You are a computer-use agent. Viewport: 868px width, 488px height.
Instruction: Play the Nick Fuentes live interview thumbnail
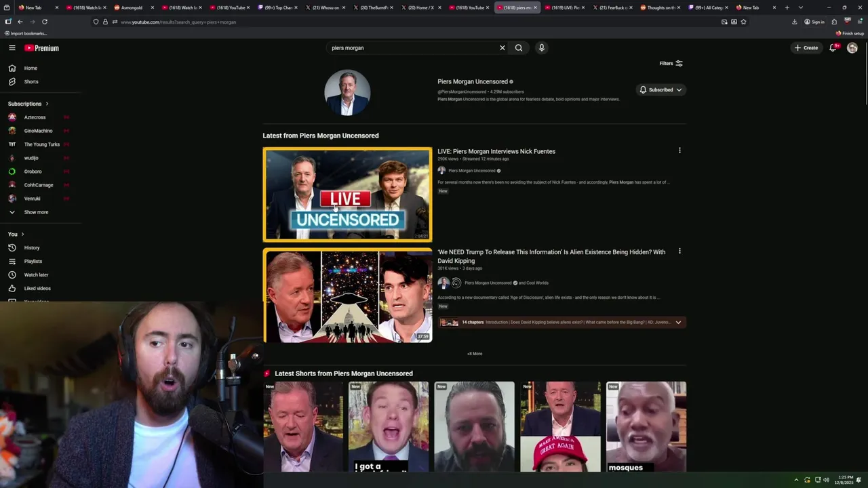(x=347, y=195)
